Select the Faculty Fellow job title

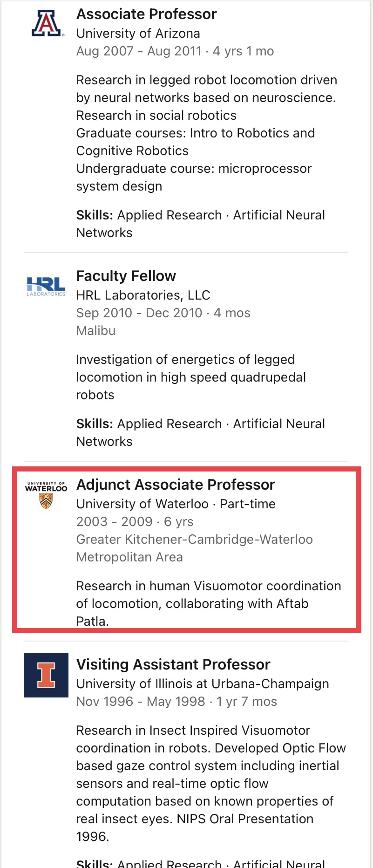point(126,276)
